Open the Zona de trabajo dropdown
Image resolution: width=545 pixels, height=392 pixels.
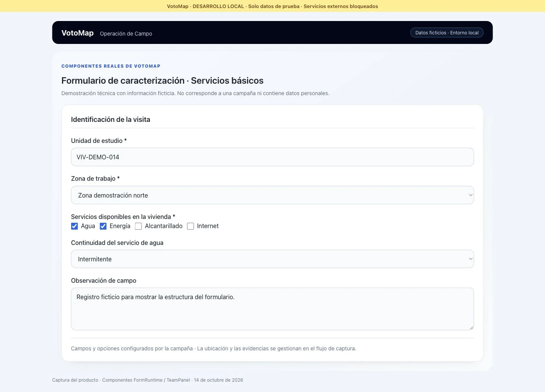pos(272,195)
